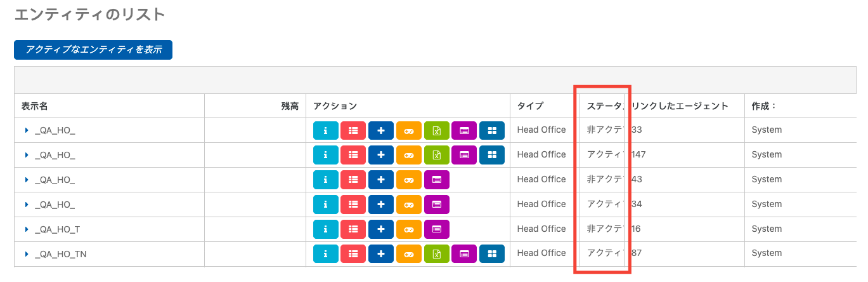Image resolution: width=868 pixels, height=282 pixels.
Task: Click the green Excel icon in row with 147 agents
Action: (x=436, y=154)
